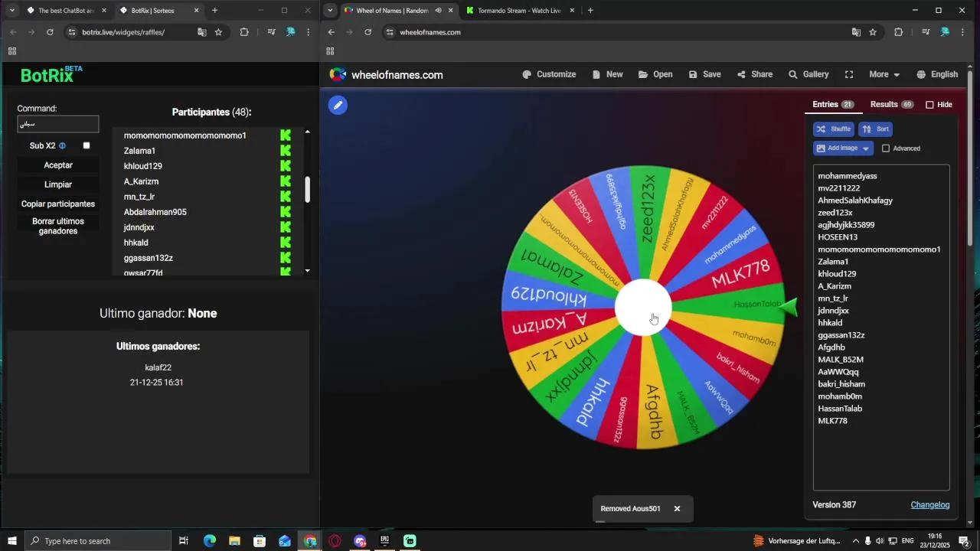Click the blue pencil edit icon

pyautogui.click(x=338, y=105)
